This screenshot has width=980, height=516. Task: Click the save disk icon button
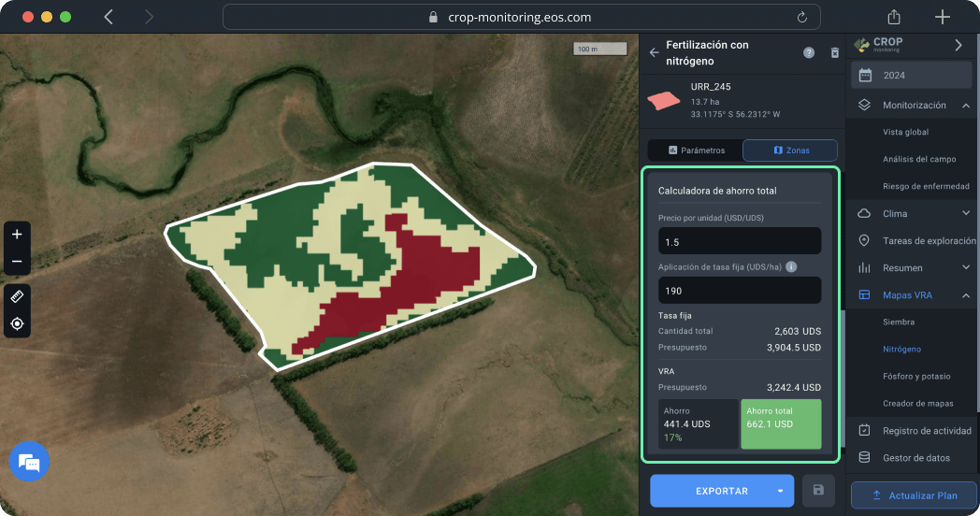point(818,491)
